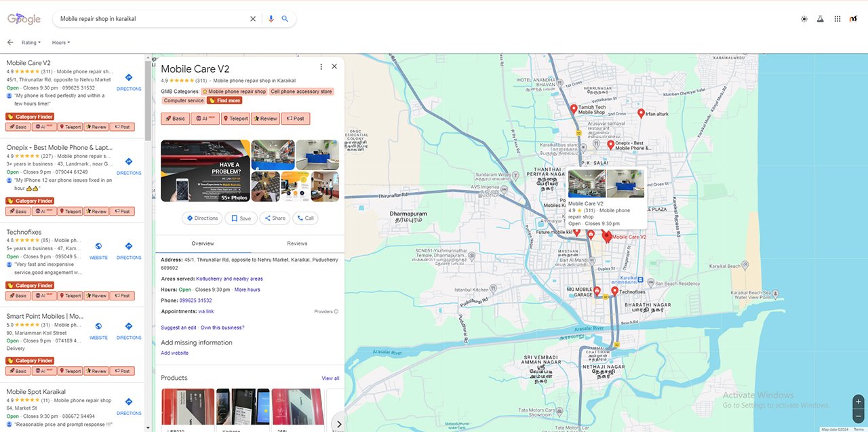Open Terms link on the map

click(x=859, y=429)
